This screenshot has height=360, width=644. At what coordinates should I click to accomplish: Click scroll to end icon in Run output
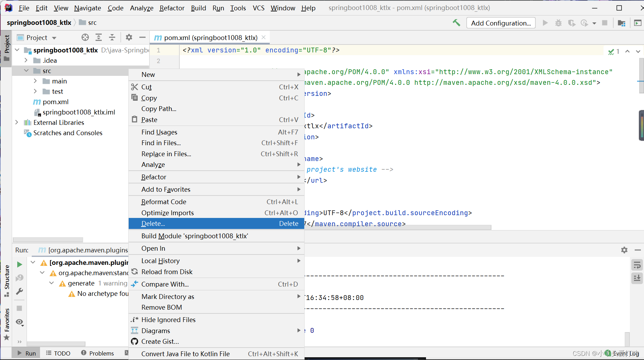(637, 278)
